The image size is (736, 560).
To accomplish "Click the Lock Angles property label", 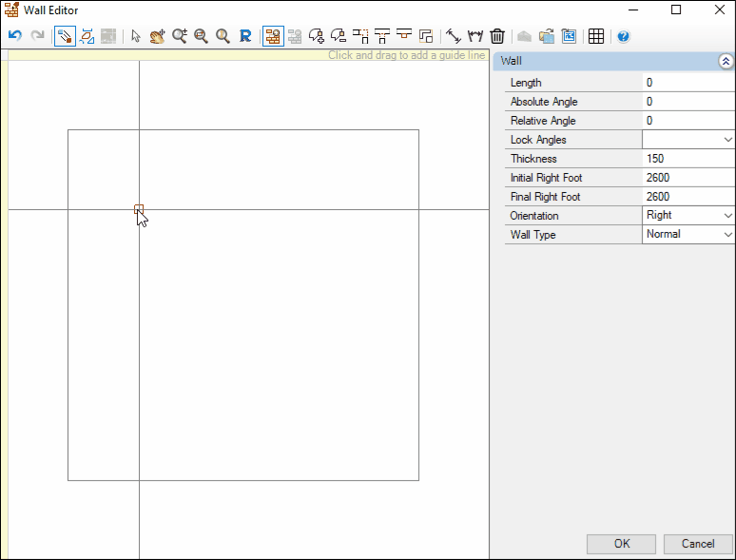I will (538, 140).
